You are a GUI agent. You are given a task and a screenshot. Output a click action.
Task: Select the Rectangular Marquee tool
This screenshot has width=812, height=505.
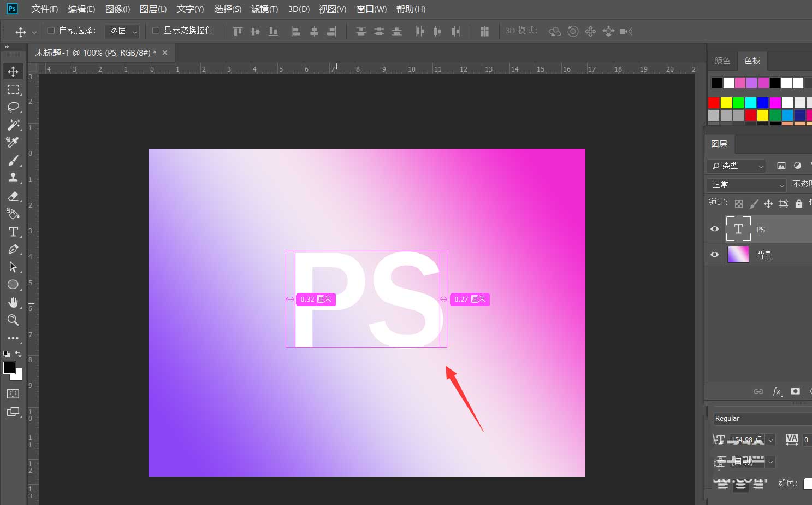pos(13,89)
